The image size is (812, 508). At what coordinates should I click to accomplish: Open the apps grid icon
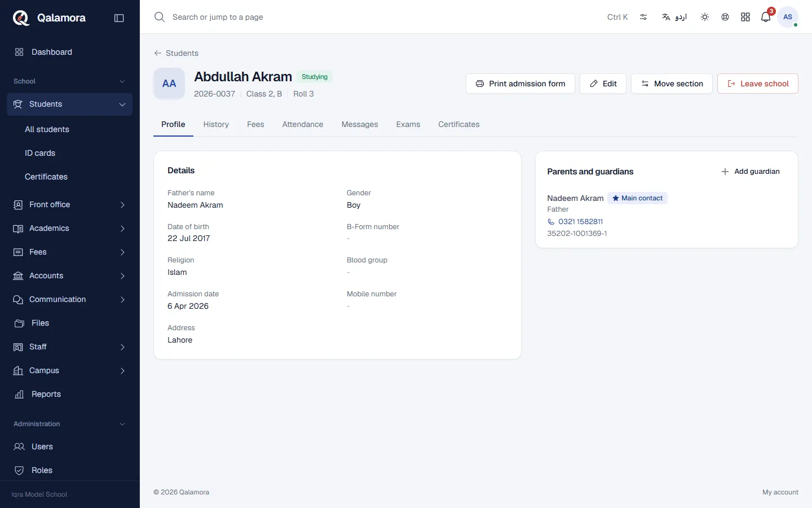point(745,17)
